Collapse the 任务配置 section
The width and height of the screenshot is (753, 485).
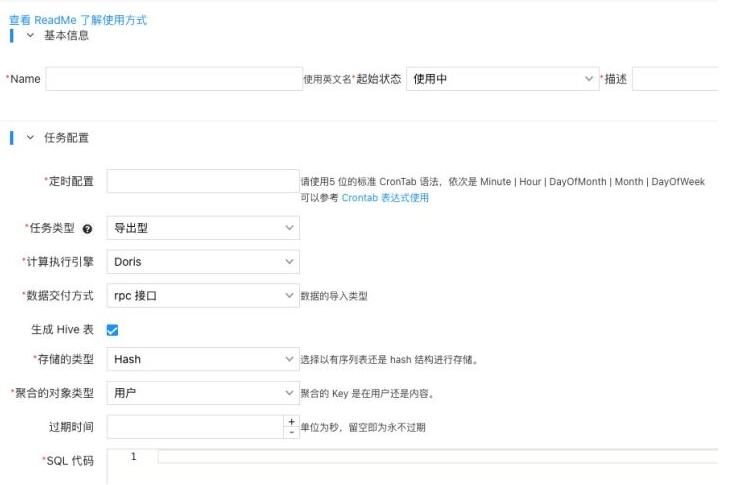click(30, 138)
